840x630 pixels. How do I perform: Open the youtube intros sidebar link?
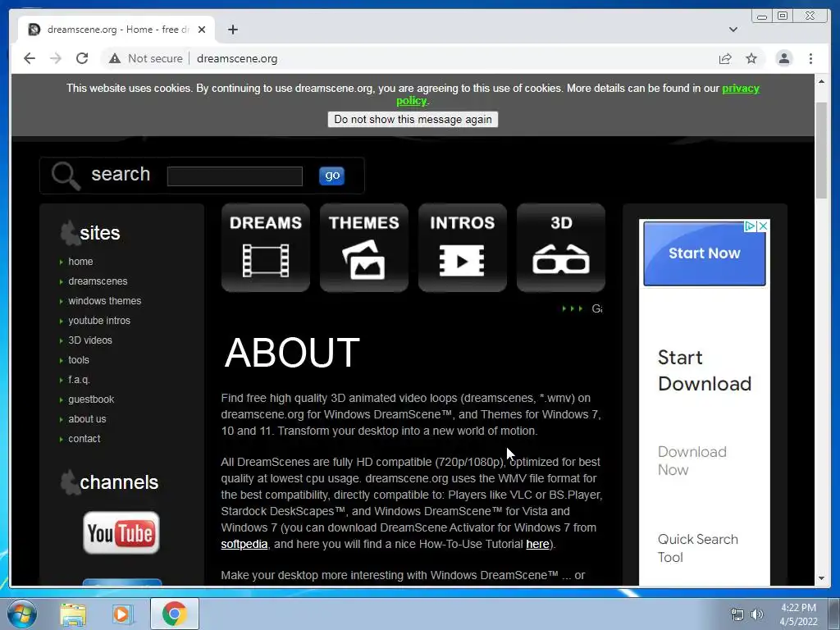(x=99, y=321)
